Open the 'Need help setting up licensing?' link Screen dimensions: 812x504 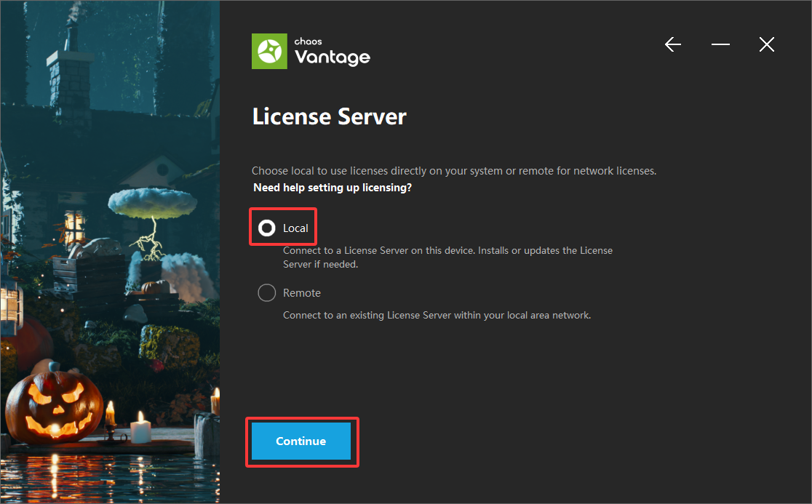(333, 188)
